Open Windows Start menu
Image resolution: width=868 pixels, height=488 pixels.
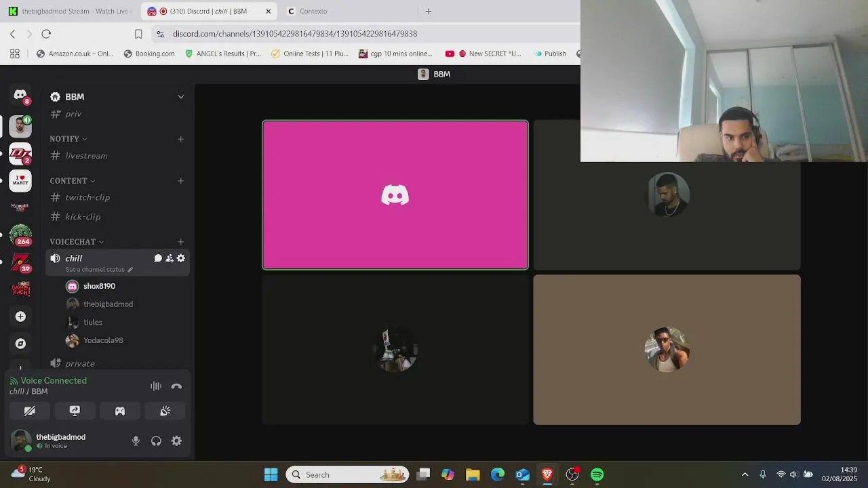point(271,474)
